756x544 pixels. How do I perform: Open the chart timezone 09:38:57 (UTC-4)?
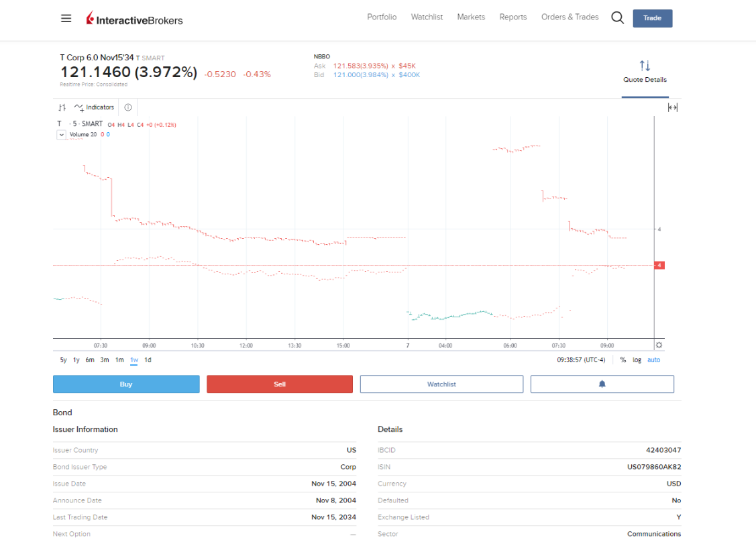pyautogui.click(x=581, y=360)
